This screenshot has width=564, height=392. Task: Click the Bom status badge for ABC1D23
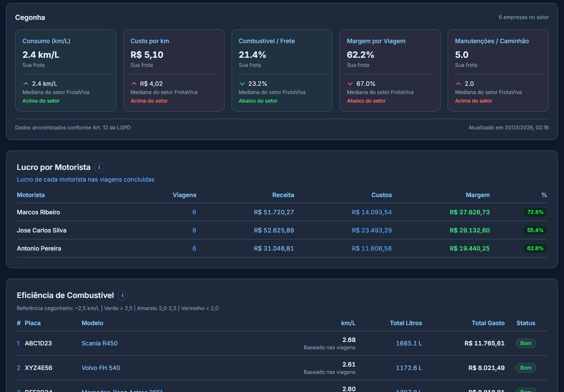click(x=525, y=343)
